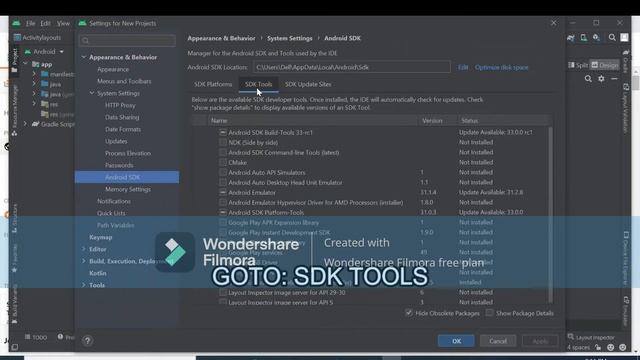Collapse the app module chevron
Viewport: 640px width, 360px height.
tap(26, 64)
